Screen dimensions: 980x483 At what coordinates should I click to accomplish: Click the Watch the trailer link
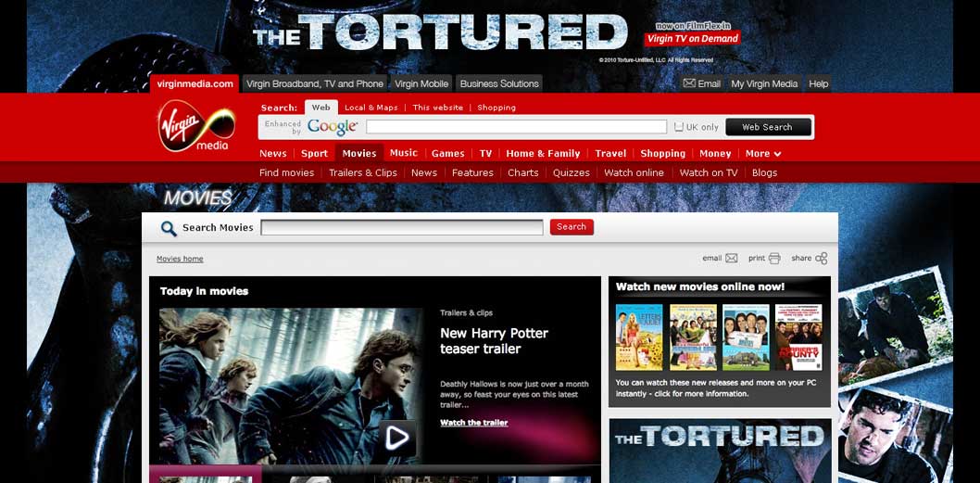click(x=473, y=423)
